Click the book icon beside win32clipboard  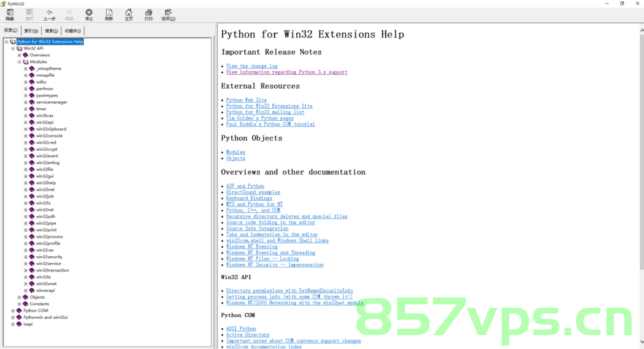point(31,129)
